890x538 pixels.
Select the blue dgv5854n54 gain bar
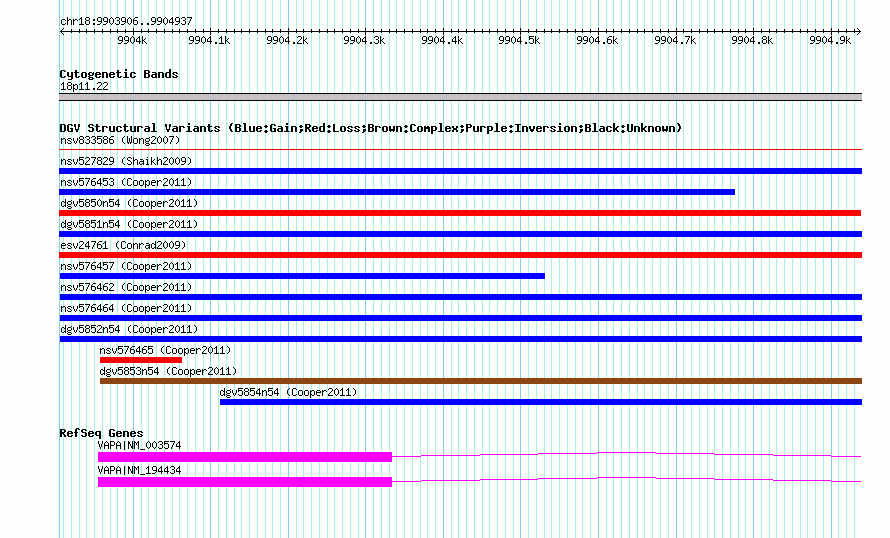point(541,402)
